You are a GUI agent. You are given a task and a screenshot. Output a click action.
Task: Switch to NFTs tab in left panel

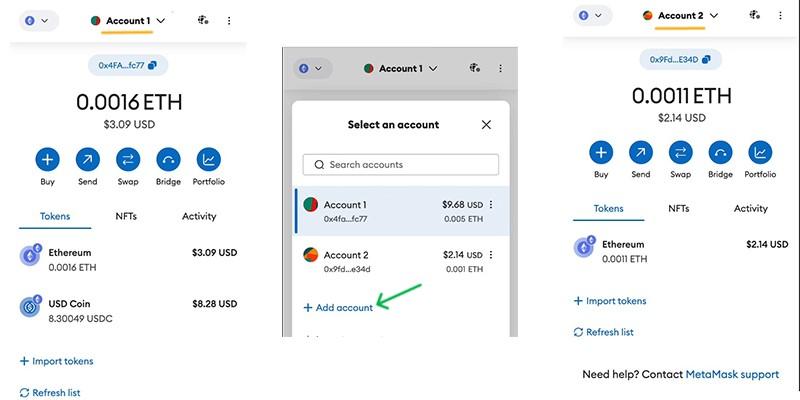[x=126, y=216]
